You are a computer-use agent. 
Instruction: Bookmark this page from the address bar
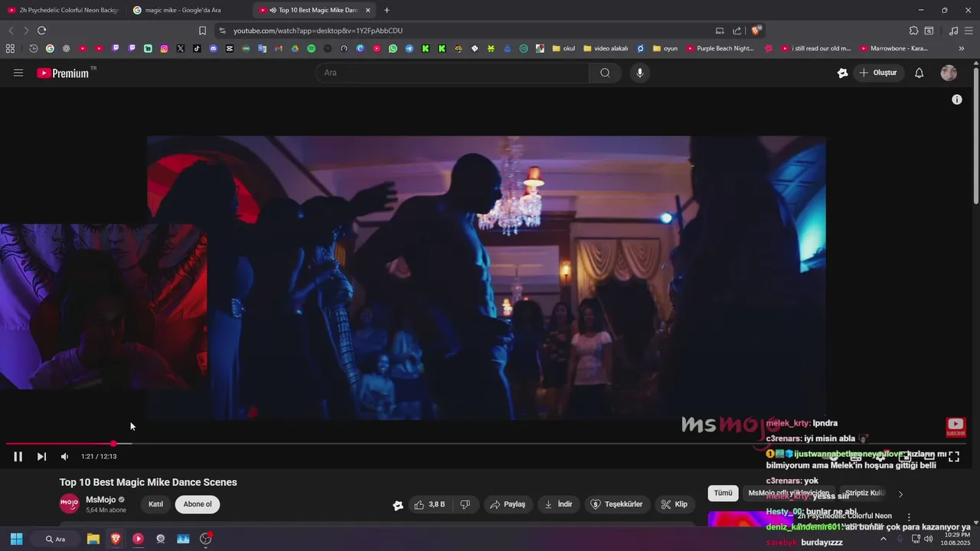(x=202, y=31)
